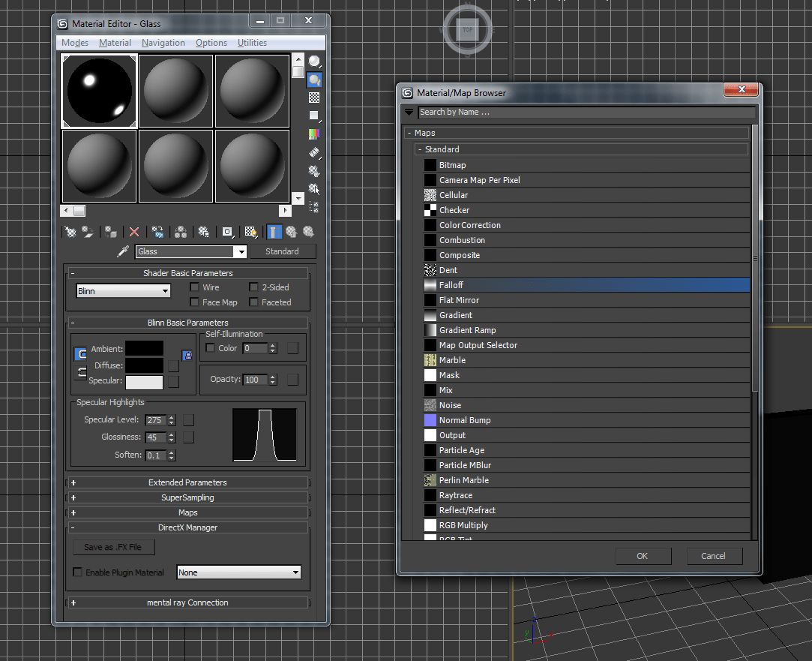Open the Navigation menu
The image size is (812, 661).
pos(163,43)
